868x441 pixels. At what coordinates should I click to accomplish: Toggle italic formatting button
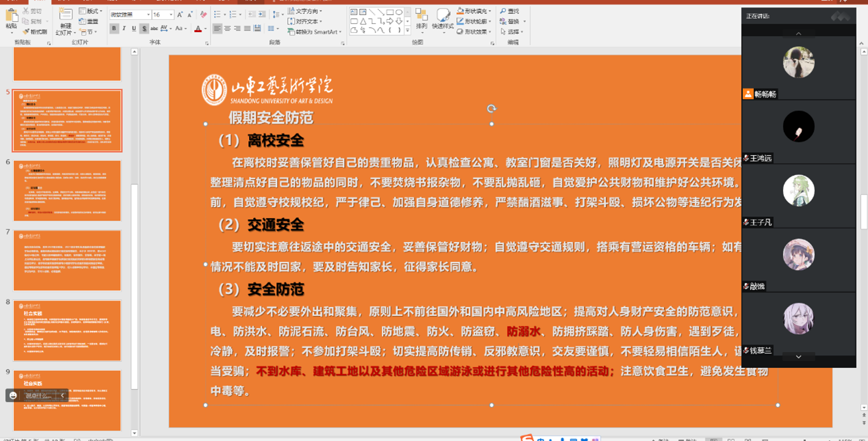click(x=124, y=29)
